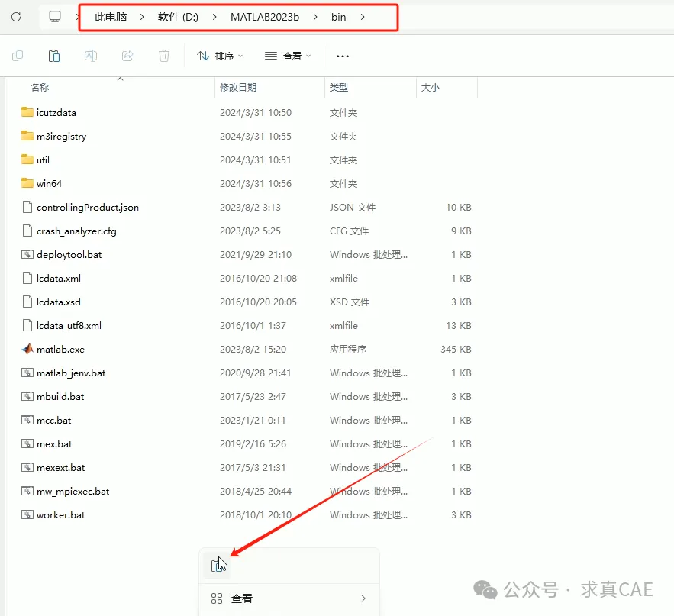Click the 13 KB size value
This screenshot has height=616, width=674.
tap(458, 325)
